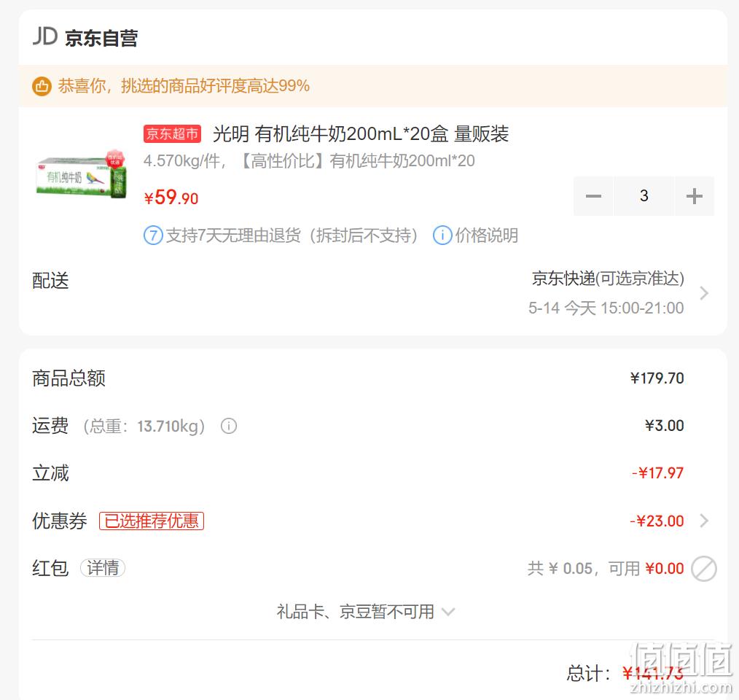
Task: Click the total weight text 总重: 13.710kg
Action: pos(144,426)
